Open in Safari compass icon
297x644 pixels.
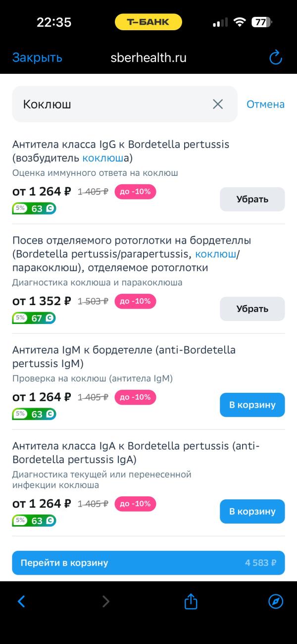276,601
